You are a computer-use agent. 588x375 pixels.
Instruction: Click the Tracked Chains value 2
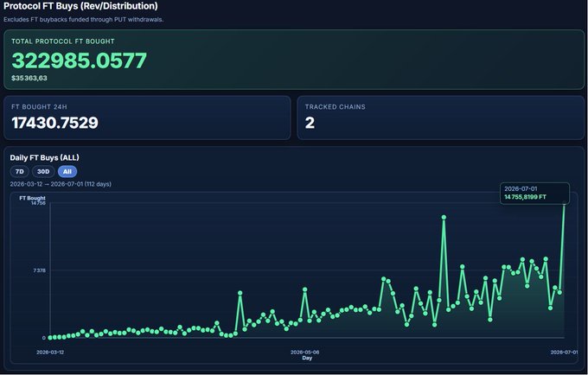coord(310,123)
